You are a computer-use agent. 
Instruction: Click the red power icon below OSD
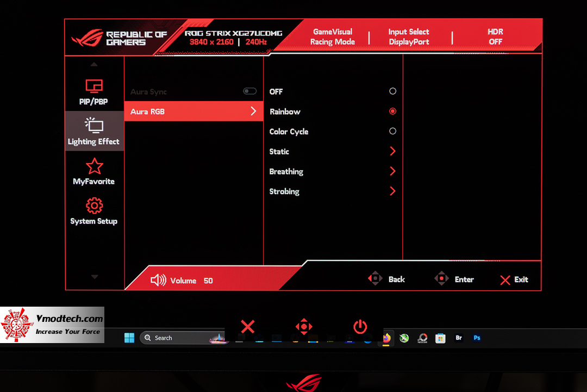[360, 326]
